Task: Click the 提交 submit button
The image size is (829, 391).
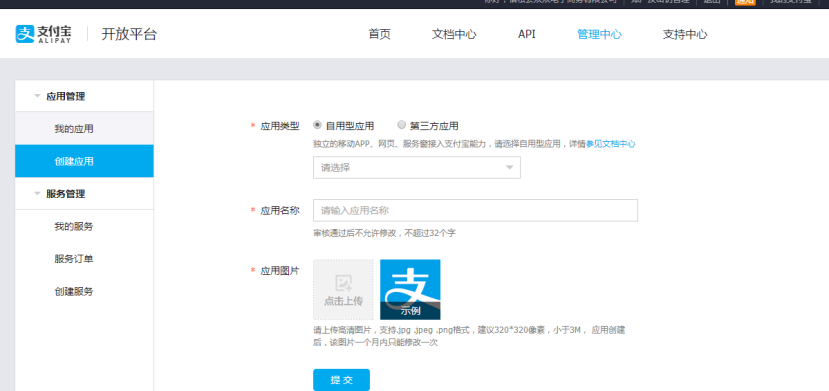Action: coord(342,380)
